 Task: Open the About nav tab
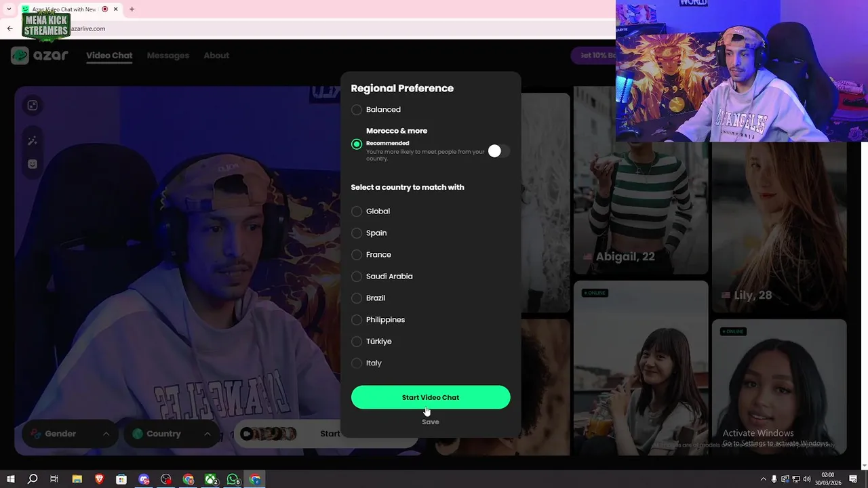[216, 56]
